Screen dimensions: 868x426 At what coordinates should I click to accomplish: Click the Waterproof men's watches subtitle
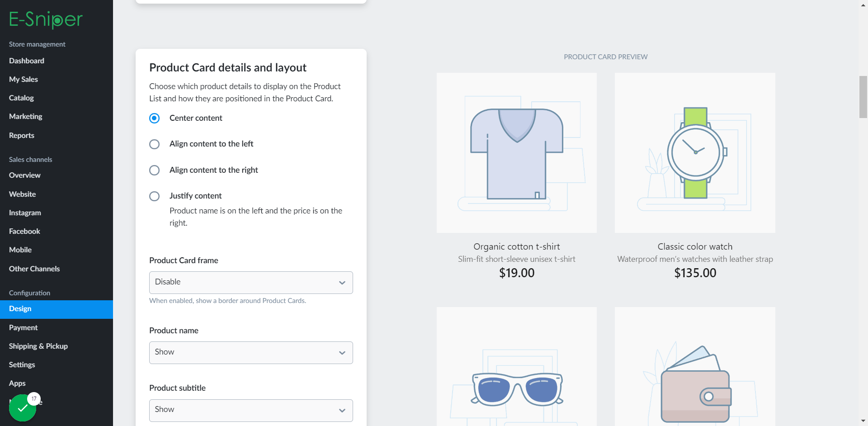(x=695, y=259)
